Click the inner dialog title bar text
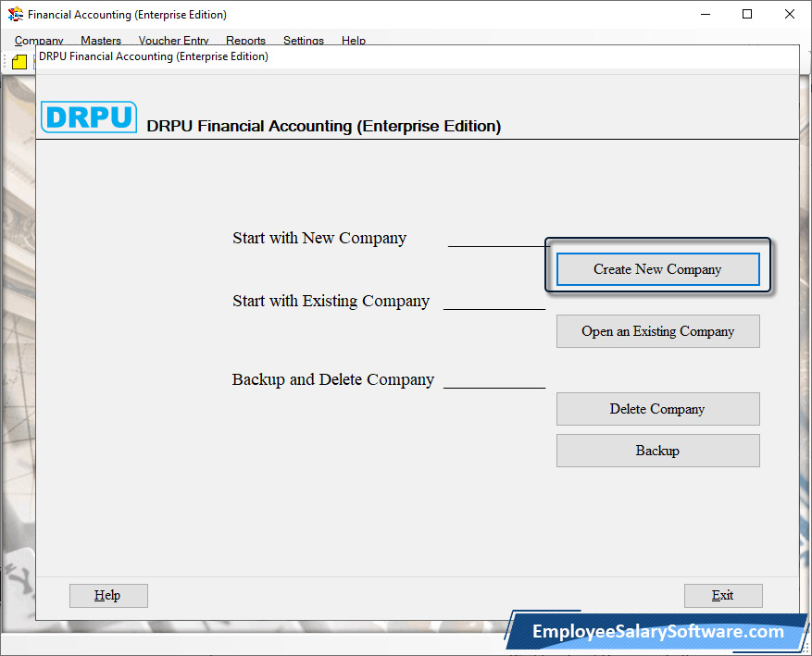The width and height of the screenshot is (812, 656). tap(154, 56)
